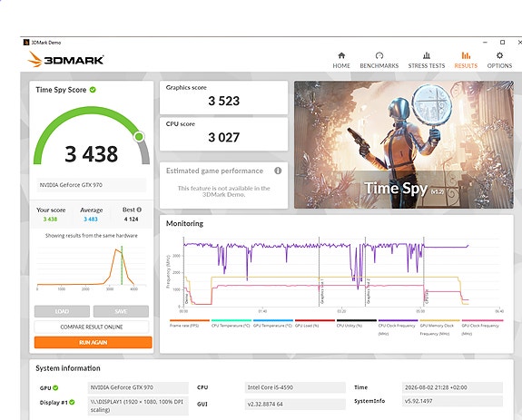Click CPU field Intel Core i5-4590

295,387
